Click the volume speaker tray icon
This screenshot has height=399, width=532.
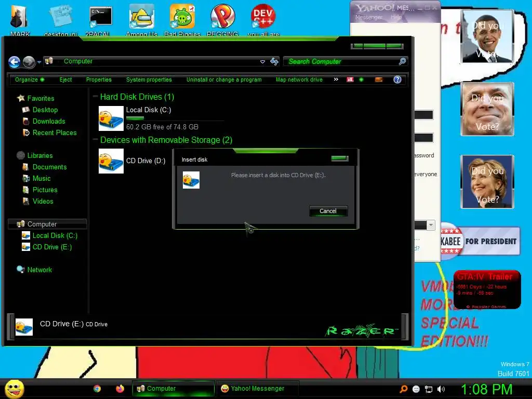(x=441, y=389)
